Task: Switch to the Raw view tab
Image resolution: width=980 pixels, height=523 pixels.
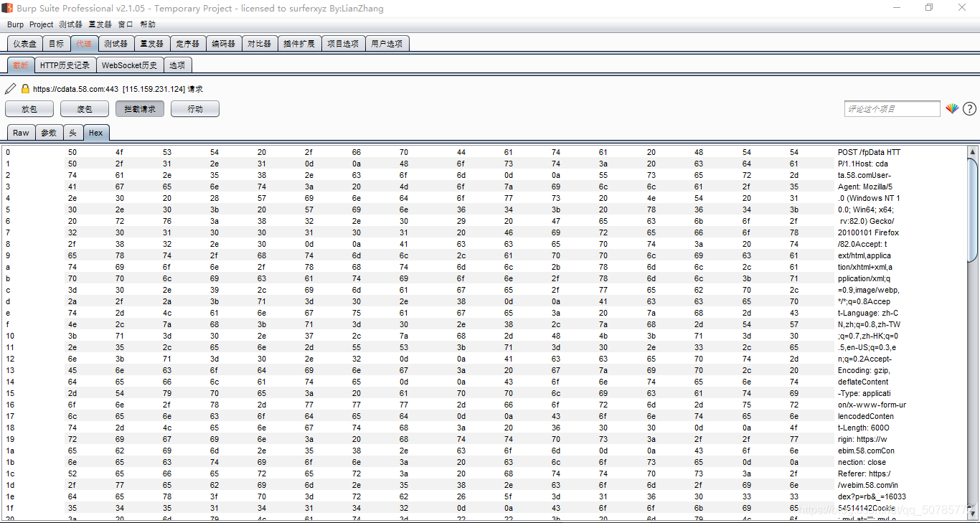Action: [21, 133]
